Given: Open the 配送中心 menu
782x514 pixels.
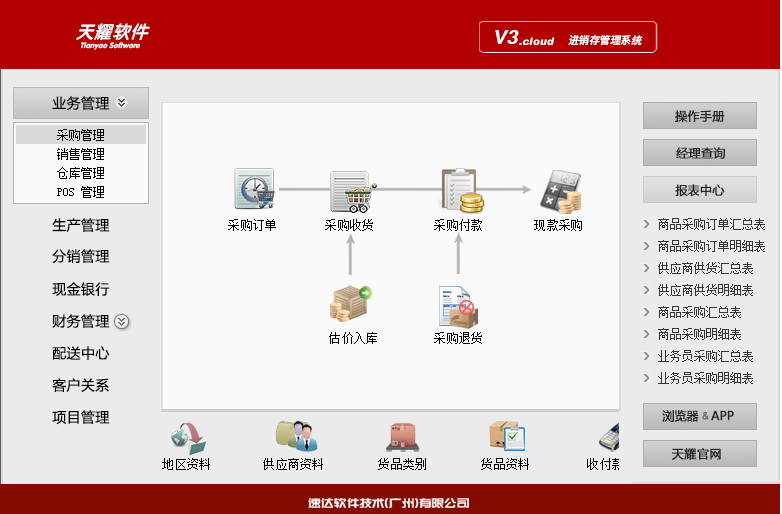Looking at the screenshot, I should [81, 353].
